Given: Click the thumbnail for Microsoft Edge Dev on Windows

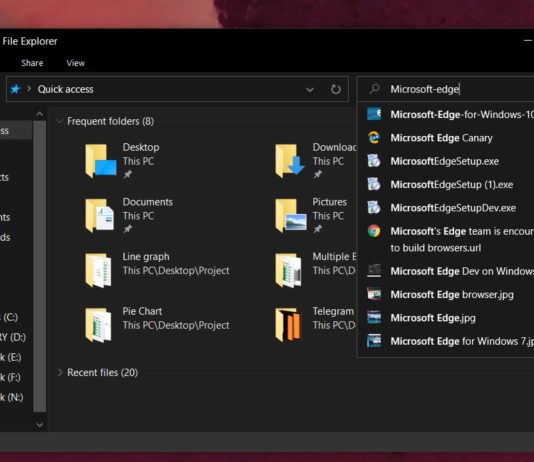Looking at the screenshot, I should [x=374, y=271].
